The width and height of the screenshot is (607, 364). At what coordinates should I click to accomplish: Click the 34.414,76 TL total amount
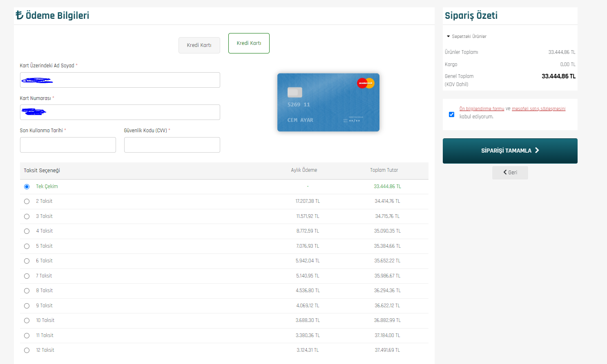pos(387,201)
